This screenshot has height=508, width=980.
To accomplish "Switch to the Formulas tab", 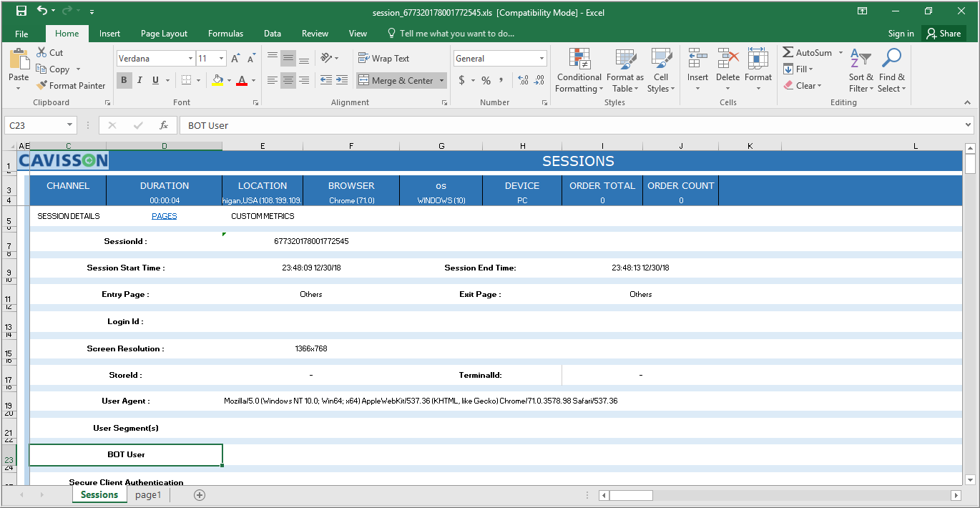I will tap(225, 34).
